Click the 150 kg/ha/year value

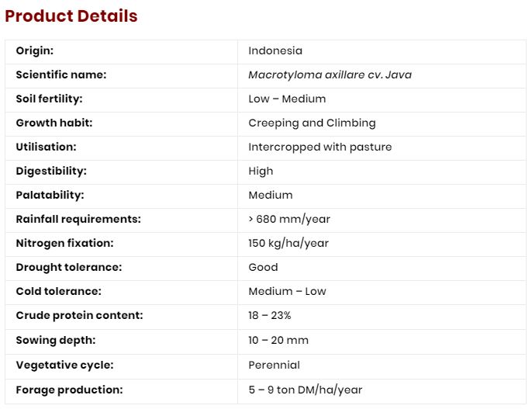coord(288,244)
